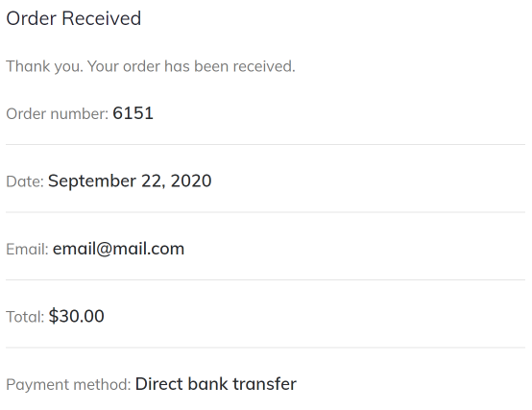Image resolution: width=532 pixels, height=410 pixels.
Task: Click the divider line below the email row
Action: [265, 280]
